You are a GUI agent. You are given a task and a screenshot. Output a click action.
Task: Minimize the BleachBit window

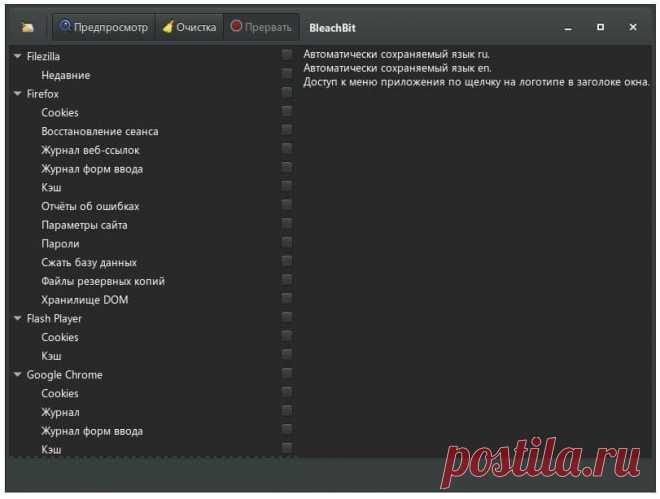click(568, 28)
